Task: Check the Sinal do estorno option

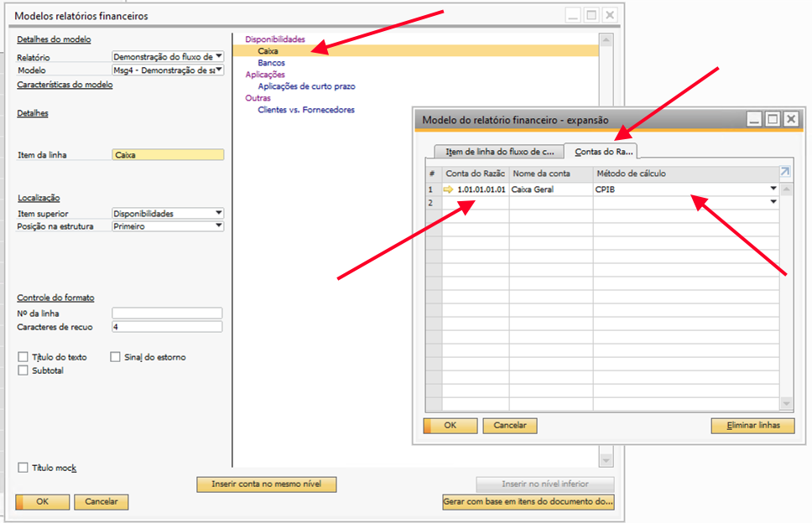Action: point(117,357)
